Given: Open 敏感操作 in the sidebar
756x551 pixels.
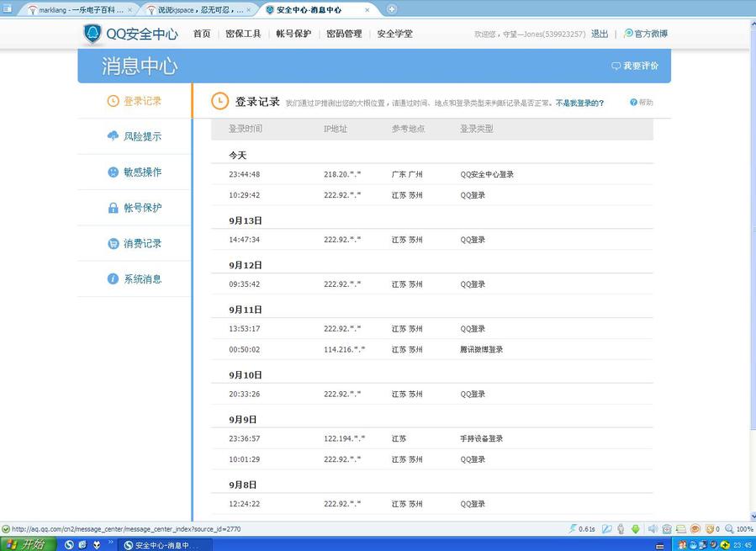Looking at the screenshot, I should coord(143,172).
